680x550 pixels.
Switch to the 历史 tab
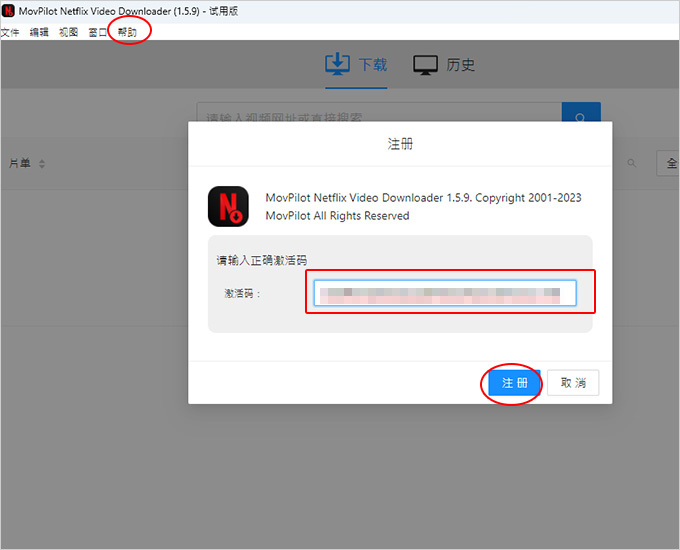point(444,65)
